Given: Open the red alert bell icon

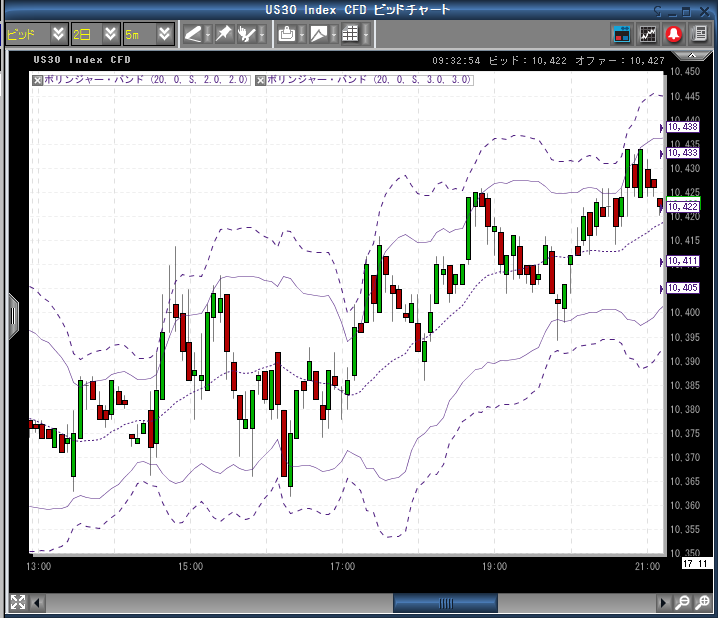Looking at the screenshot, I should pyautogui.click(x=674, y=34).
